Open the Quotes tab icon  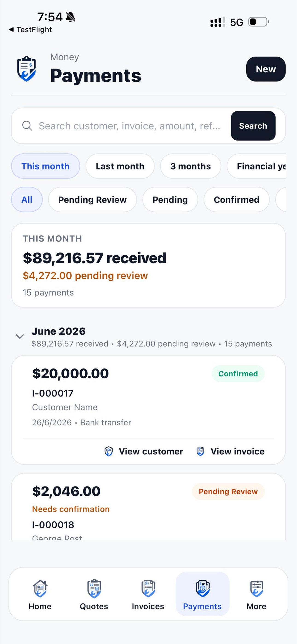(94, 588)
